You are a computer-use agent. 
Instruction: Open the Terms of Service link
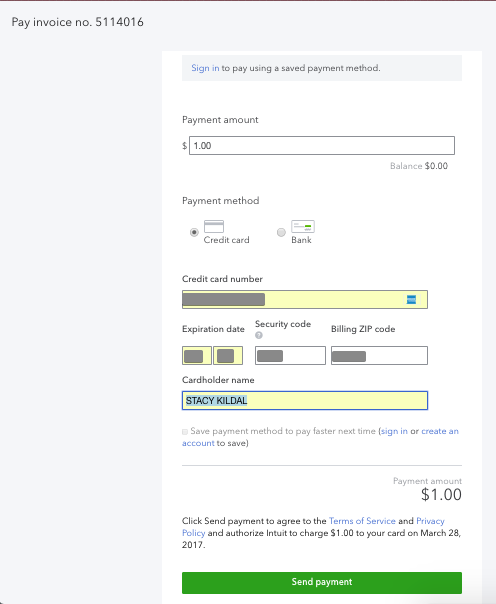click(x=362, y=521)
